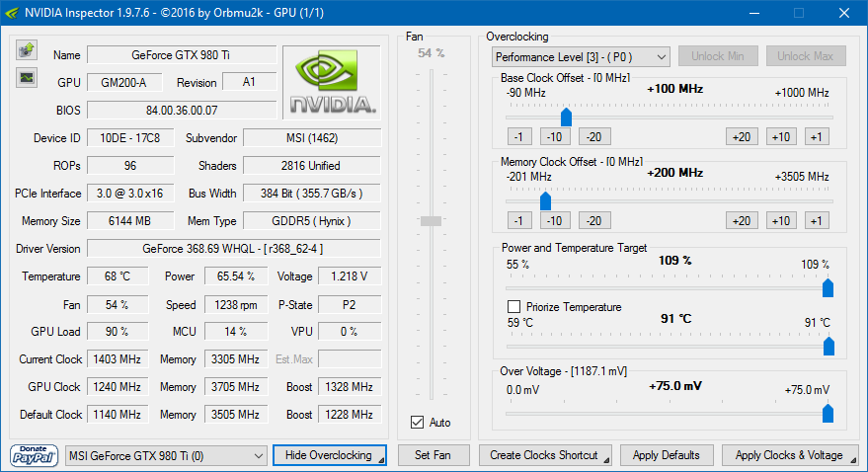Click the vertical Fan speed slider handle
This screenshot has width=868, height=472.
432,221
